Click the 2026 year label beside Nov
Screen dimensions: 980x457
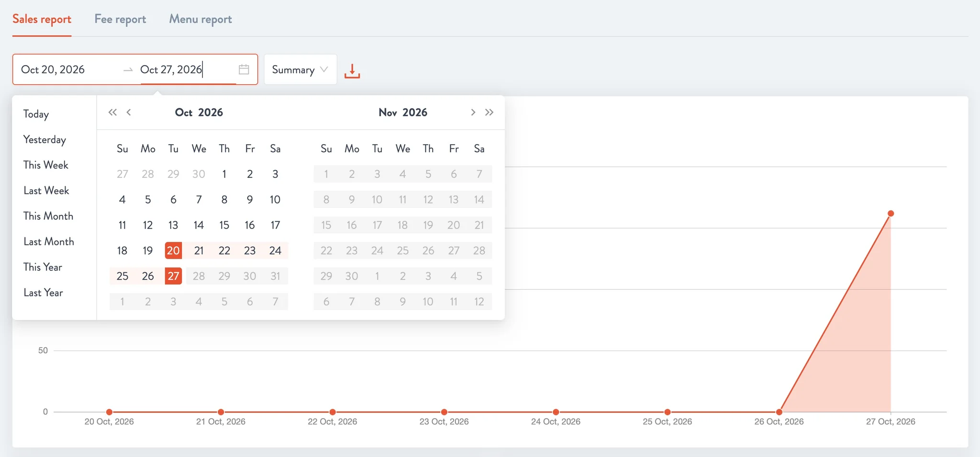(x=415, y=112)
